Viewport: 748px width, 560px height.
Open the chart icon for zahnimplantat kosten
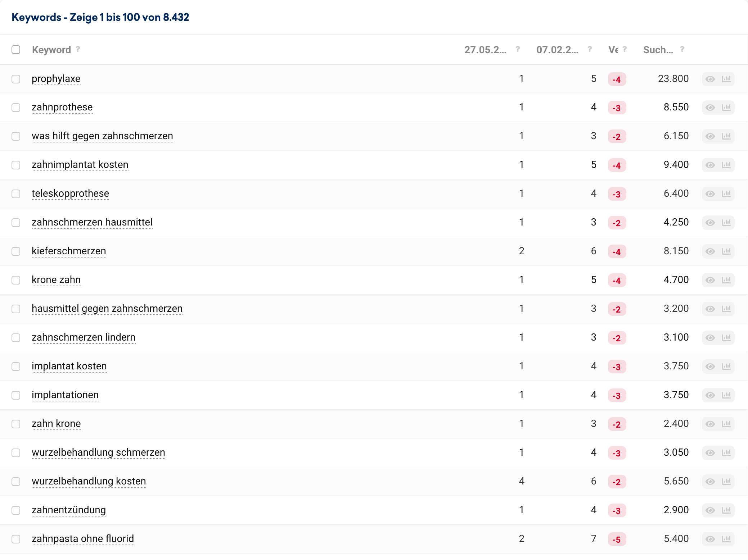pos(726,165)
